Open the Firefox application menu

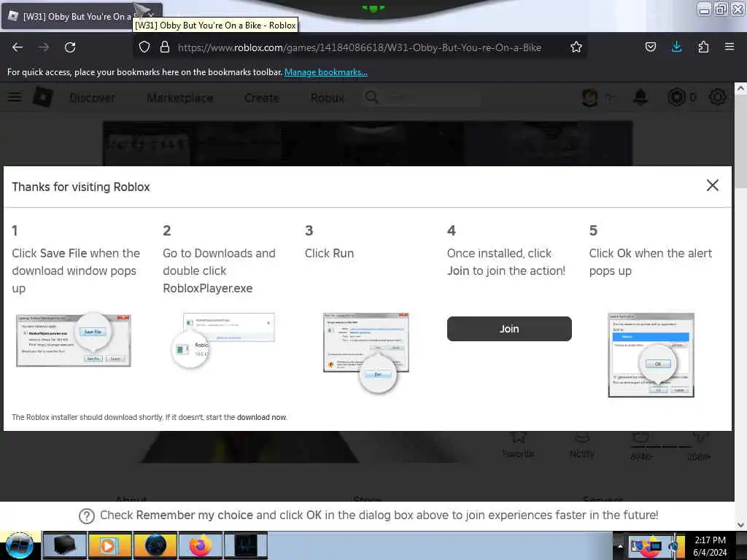click(729, 47)
